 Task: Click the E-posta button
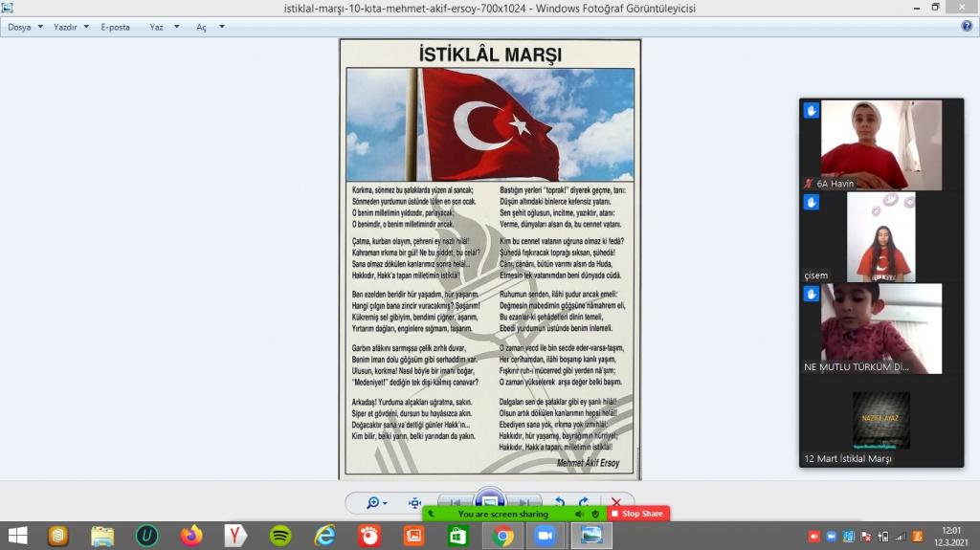click(x=115, y=27)
